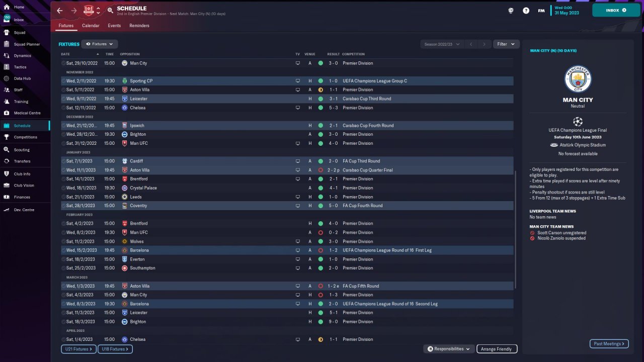The width and height of the screenshot is (644, 362).
Task: Switch to the Calendar tab
Action: (x=91, y=26)
